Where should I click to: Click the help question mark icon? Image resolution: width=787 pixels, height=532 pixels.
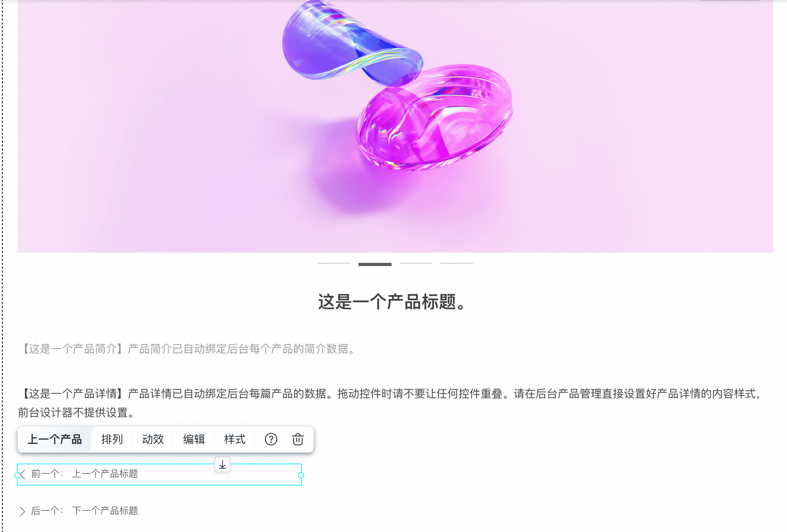pos(271,439)
